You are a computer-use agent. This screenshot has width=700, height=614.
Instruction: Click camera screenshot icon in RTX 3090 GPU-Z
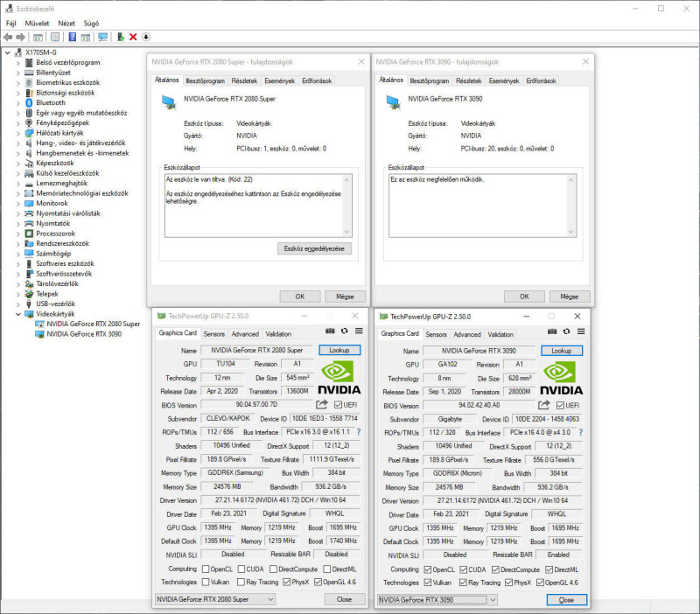click(552, 331)
